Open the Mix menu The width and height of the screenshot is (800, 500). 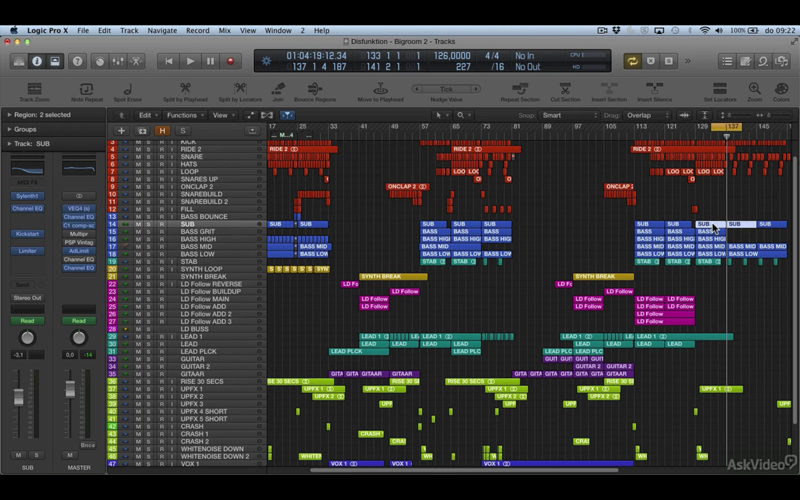(x=224, y=31)
